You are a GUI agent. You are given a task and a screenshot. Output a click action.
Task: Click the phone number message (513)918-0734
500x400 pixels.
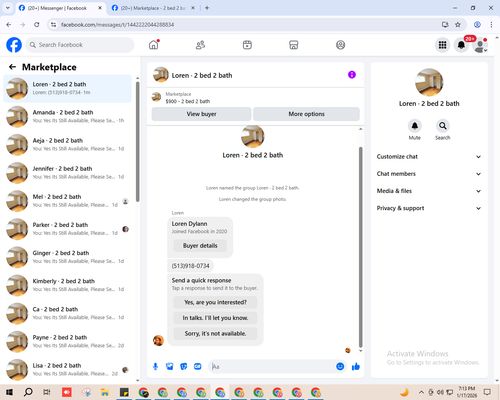[x=190, y=266]
